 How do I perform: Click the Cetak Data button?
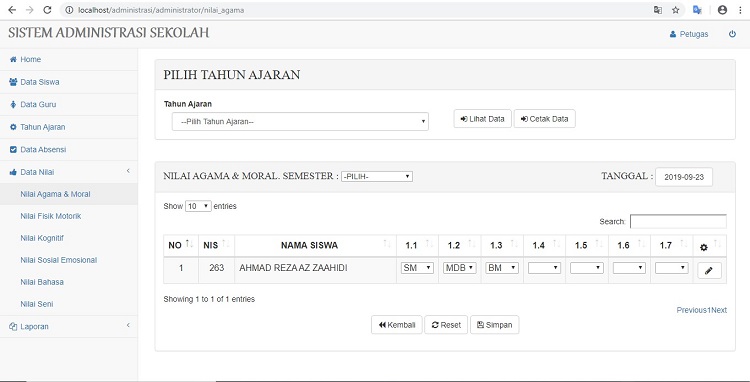pyautogui.click(x=544, y=119)
